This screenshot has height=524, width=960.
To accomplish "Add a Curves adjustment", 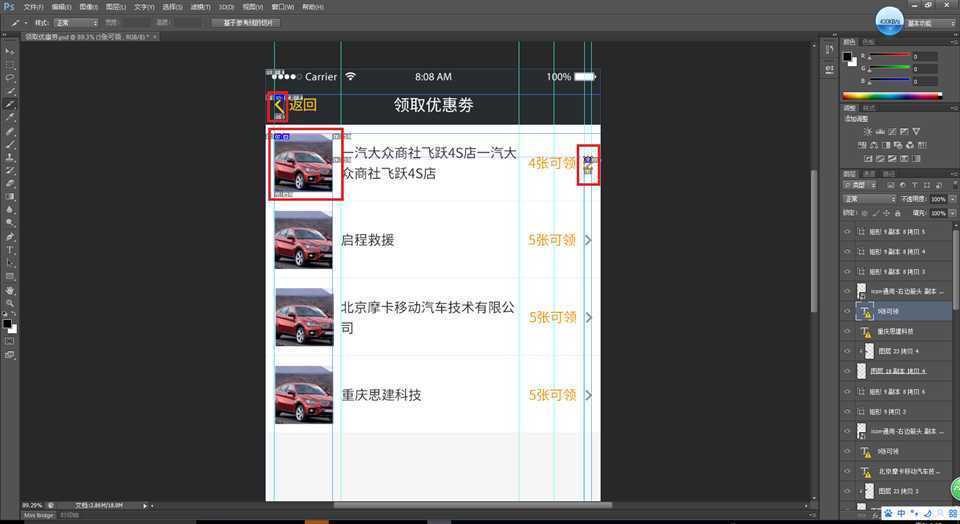I will 892,132.
